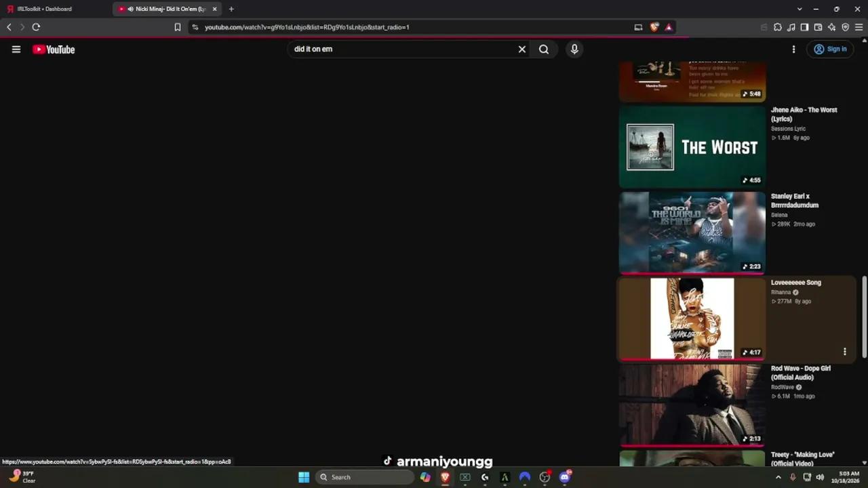
Task: Open YouTube settings three-dot menu near Sign in
Action: click(x=793, y=49)
